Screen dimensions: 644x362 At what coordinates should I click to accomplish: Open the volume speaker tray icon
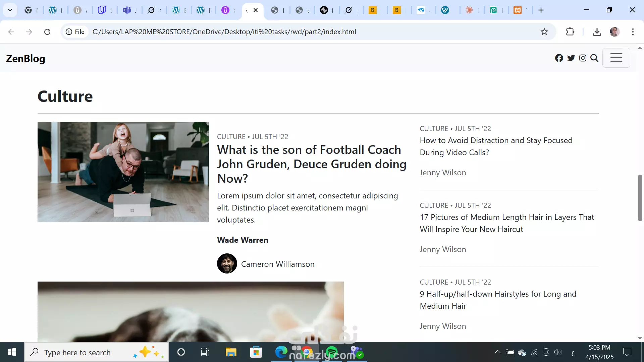point(558,352)
